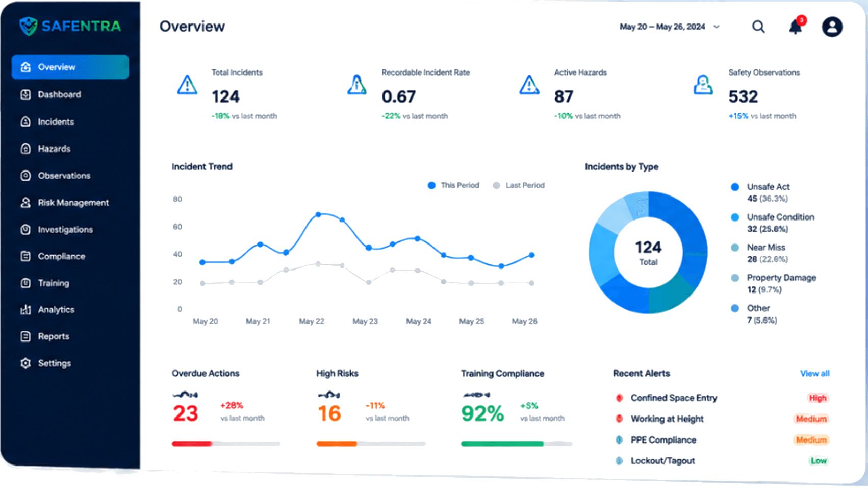Screen dimensions: 868x489
Task: Select Analytics in the sidebar
Action: pyautogui.click(x=56, y=309)
